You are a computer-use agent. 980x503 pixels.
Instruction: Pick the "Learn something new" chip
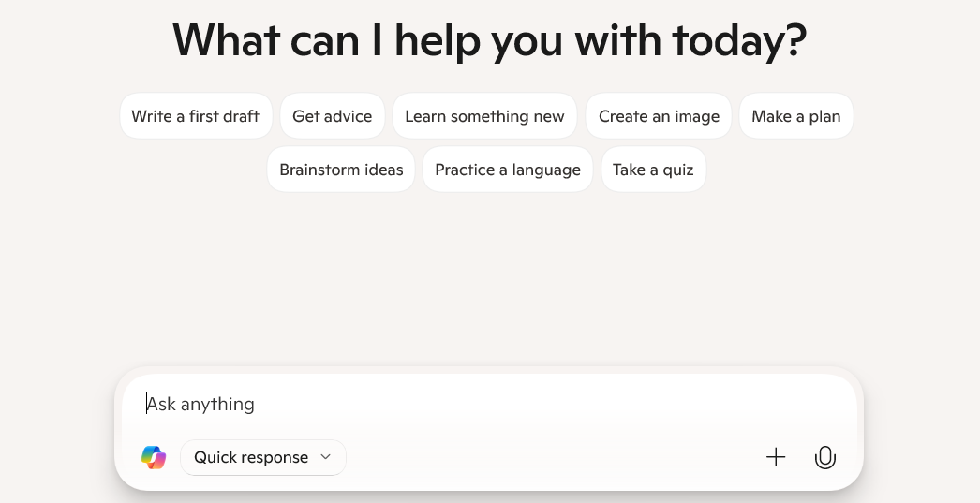coord(485,116)
